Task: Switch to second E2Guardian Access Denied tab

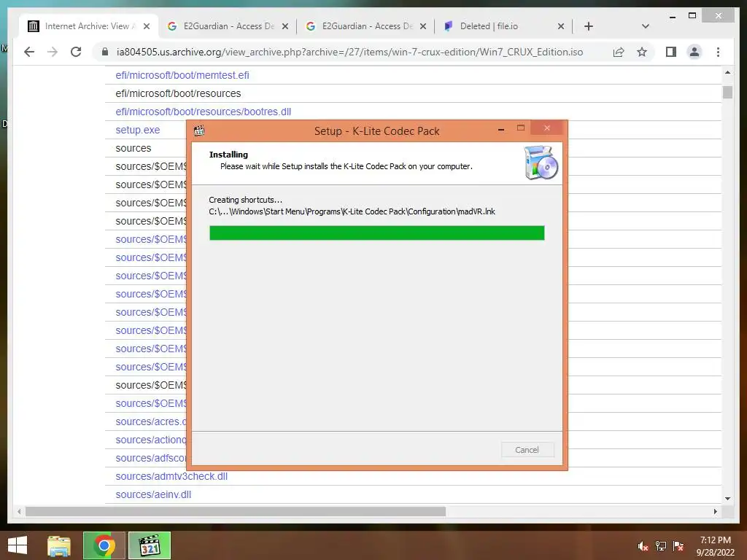Action: pos(366,26)
